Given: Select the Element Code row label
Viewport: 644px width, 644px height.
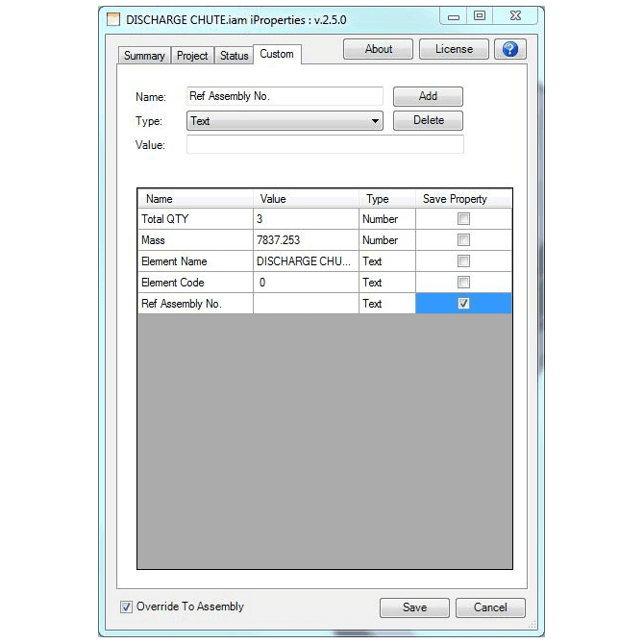Looking at the screenshot, I should coord(195,283).
